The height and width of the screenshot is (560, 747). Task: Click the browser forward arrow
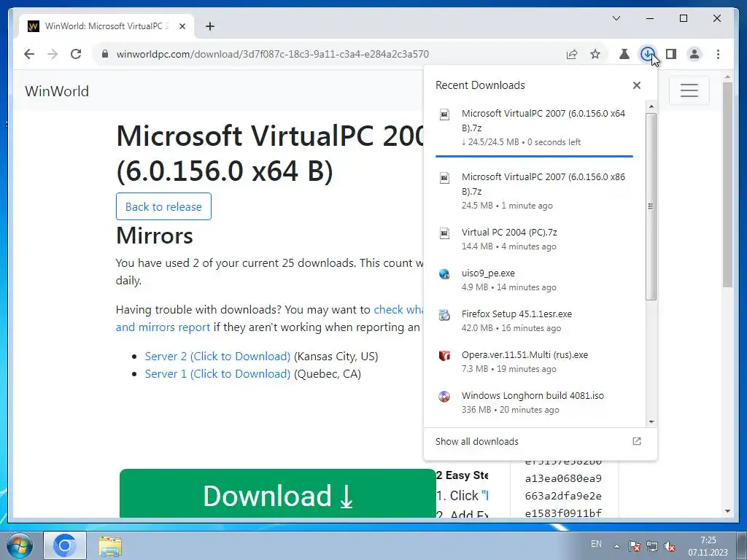(53, 54)
